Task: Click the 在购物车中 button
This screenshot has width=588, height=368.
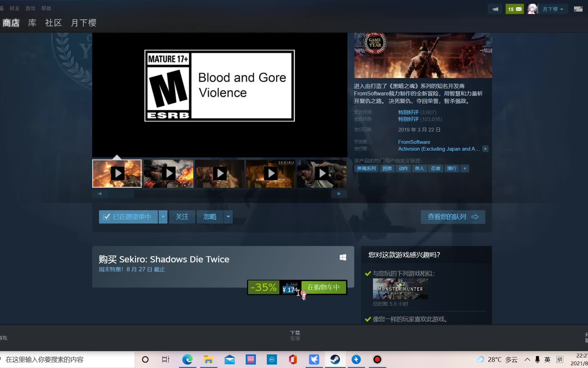Action: 324,287
